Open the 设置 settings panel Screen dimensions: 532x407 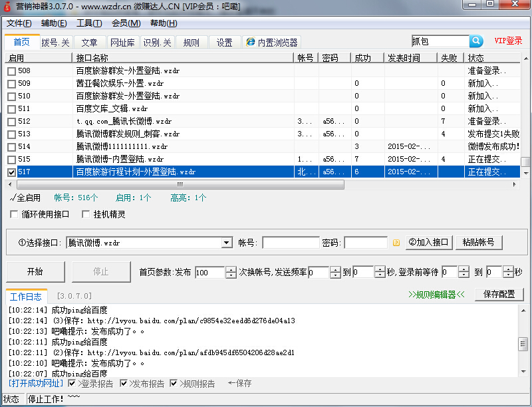pyautogui.click(x=224, y=41)
